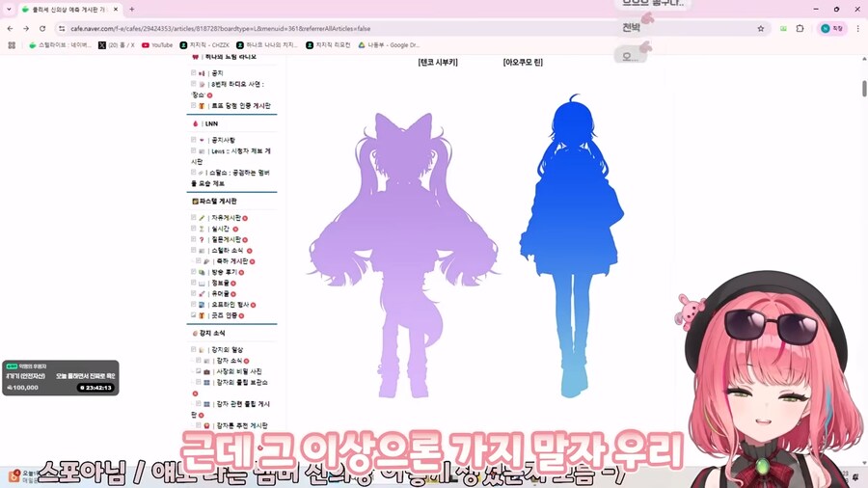Click the browser forward arrow
868x488 pixels.
26,28
